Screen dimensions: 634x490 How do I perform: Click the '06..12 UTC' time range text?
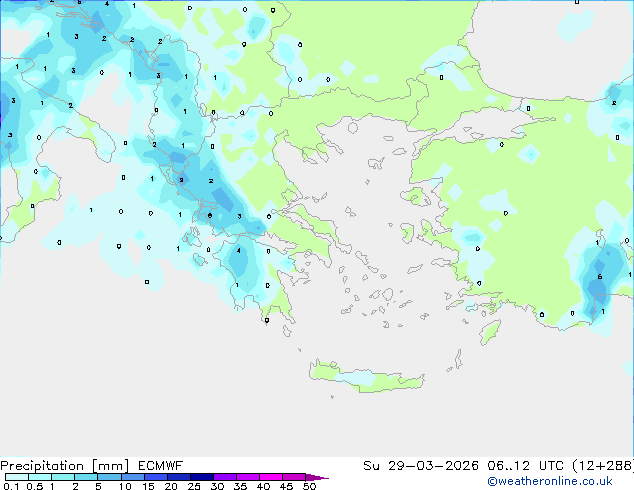coord(525,466)
